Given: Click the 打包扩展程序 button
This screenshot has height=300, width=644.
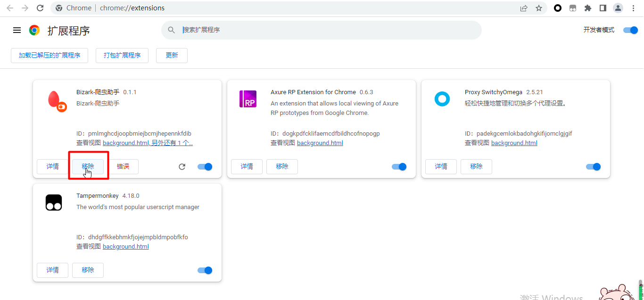Looking at the screenshot, I should 122,55.
